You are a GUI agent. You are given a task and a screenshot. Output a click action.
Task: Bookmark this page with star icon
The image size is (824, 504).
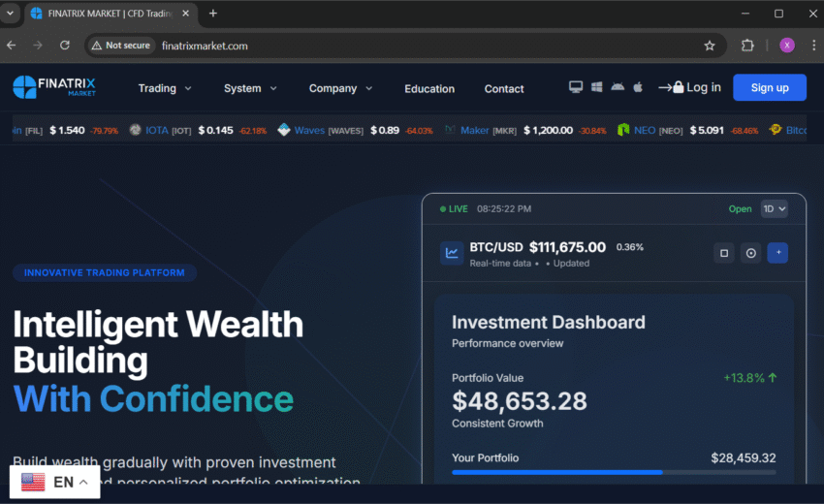tap(710, 46)
